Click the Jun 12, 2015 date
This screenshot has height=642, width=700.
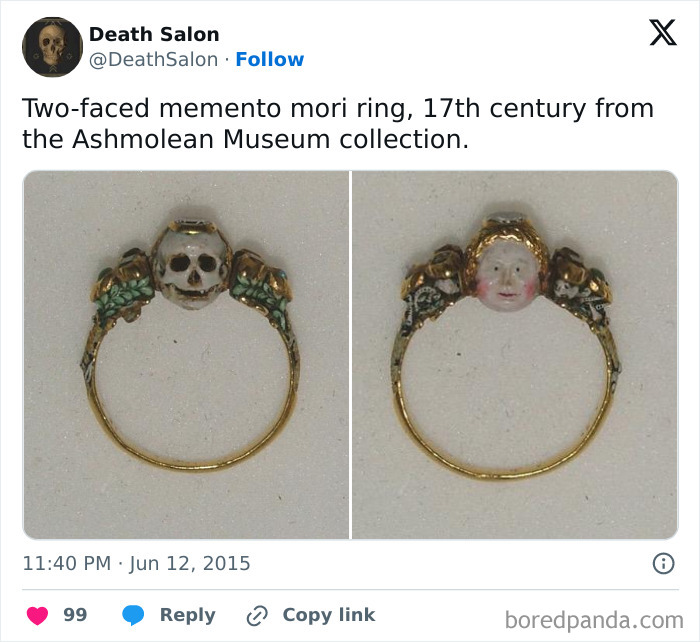tap(189, 563)
